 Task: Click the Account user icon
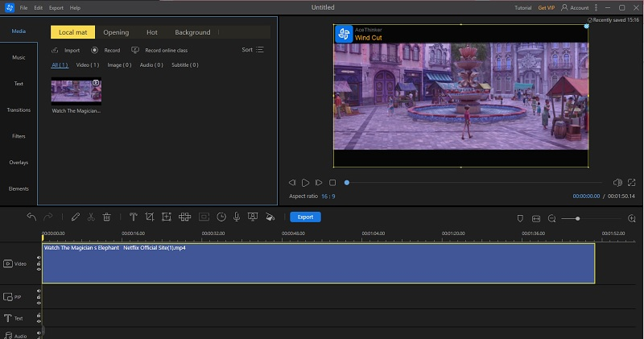click(x=564, y=7)
